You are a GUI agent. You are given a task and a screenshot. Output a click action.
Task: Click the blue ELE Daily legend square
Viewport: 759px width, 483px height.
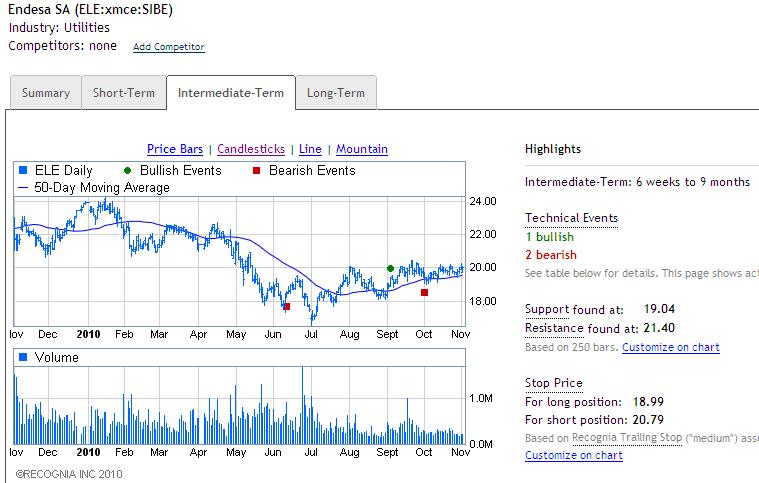click(23, 171)
